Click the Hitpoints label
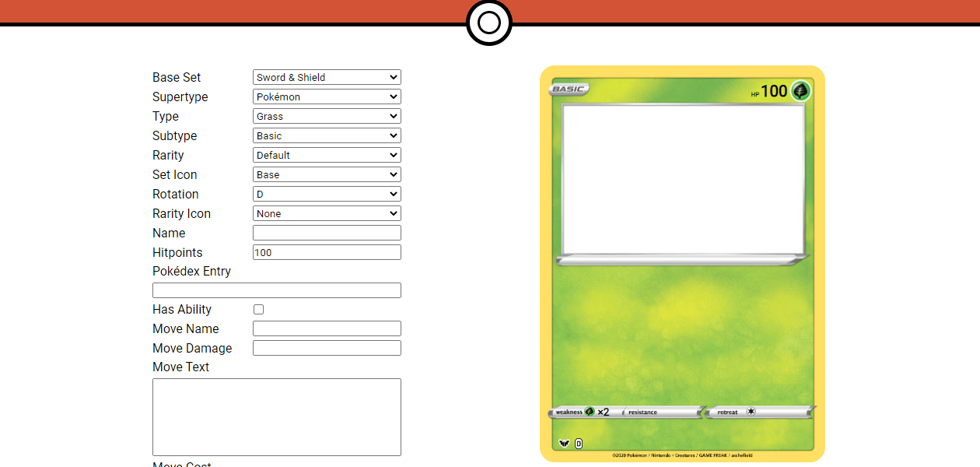The image size is (980, 467). (x=177, y=252)
